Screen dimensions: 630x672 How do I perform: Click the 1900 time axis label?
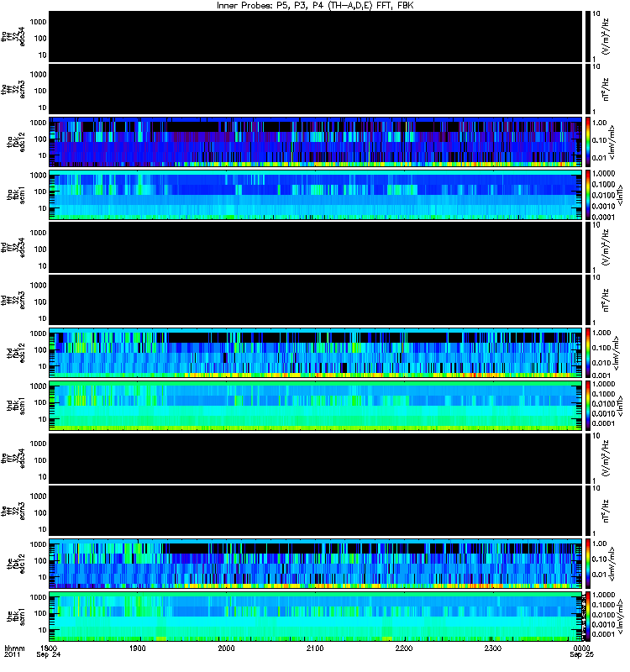point(137,648)
